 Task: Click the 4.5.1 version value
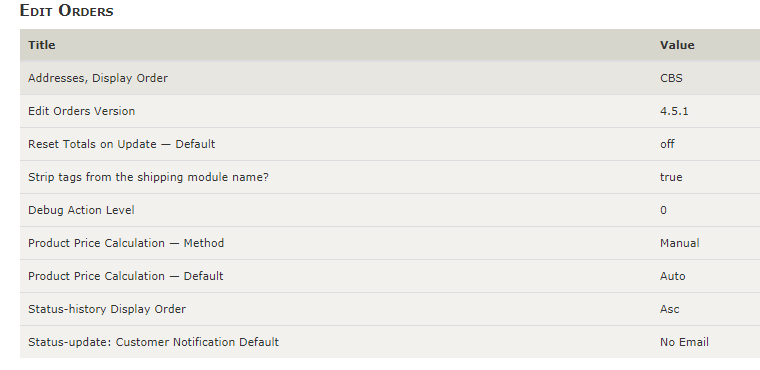point(674,111)
